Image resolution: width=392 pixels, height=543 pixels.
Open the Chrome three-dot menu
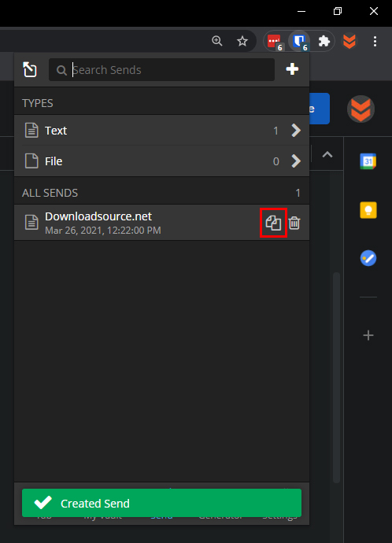(375, 42)
